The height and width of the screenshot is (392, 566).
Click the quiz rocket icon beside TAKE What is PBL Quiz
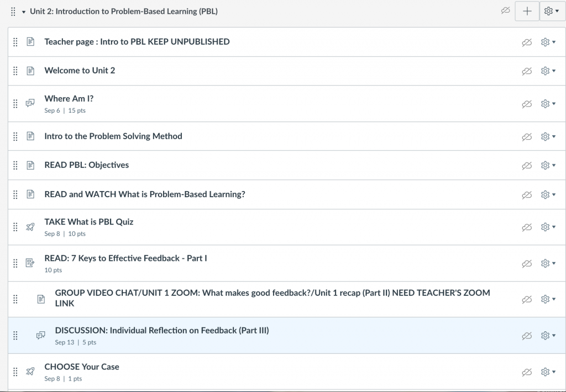tap(30, 227)
